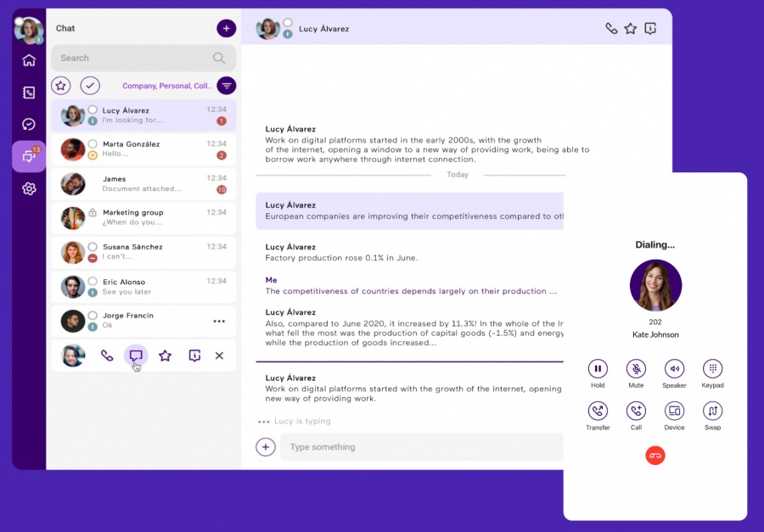Click the Search field in the Chat panel

(x=143, y=58)
